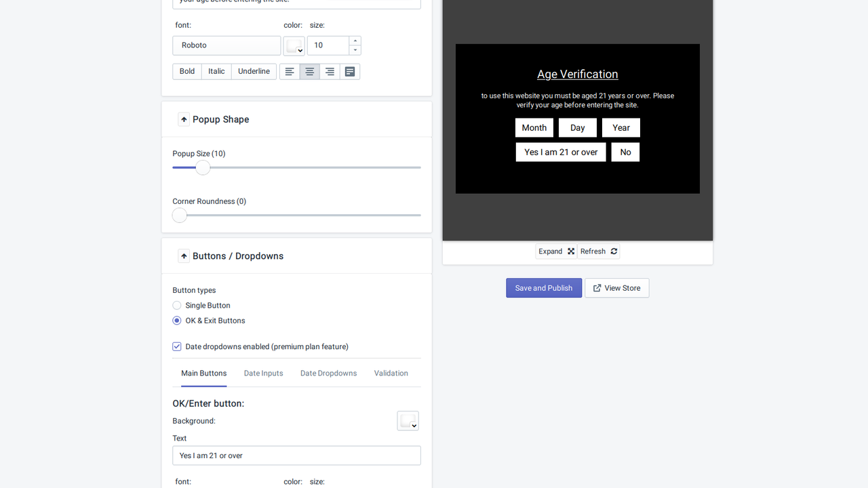Collapse the Popup Shape section arrow
Image resolution: width=868 pixels, height=488 pixels.
pyautogui.click(x=184, y=119)
